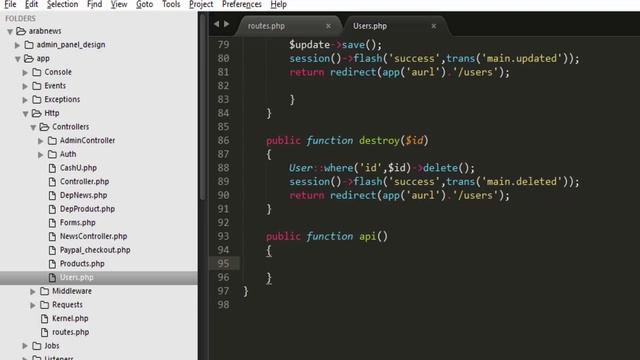
Task: Click the Kernel.php file icon
Action: click(x=44, y=318)
